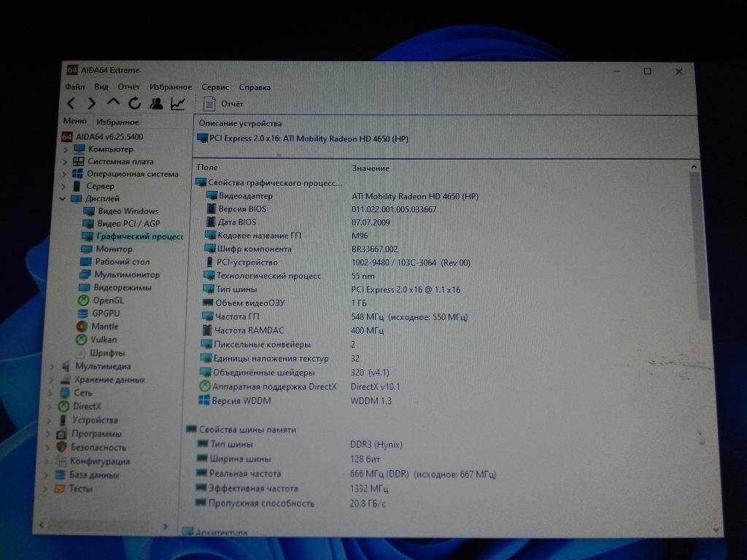747x560 pixels.
Task: Click sidebar horizontal scrollbar right arrow
Action: point(166,526)
